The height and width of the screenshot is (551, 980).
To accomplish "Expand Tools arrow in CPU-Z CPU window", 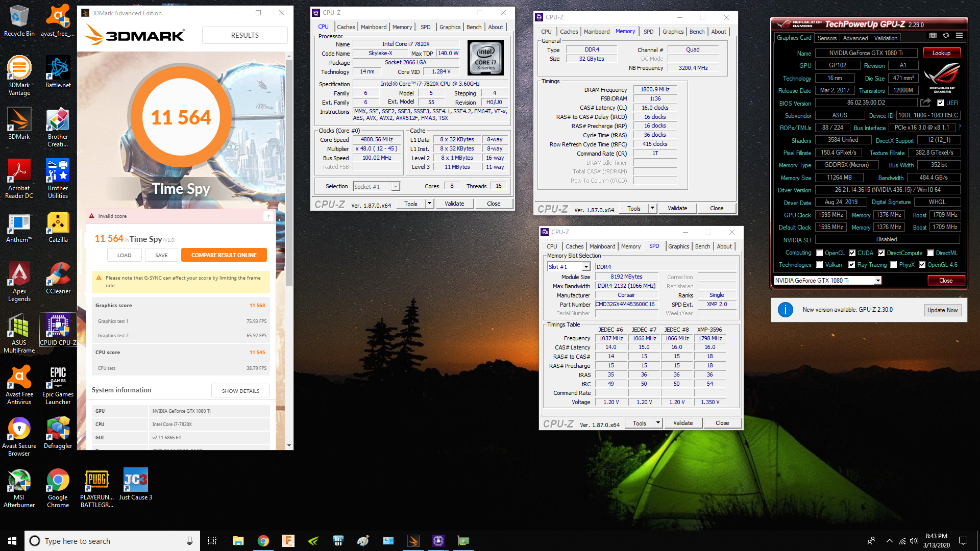I will [430, 204].
